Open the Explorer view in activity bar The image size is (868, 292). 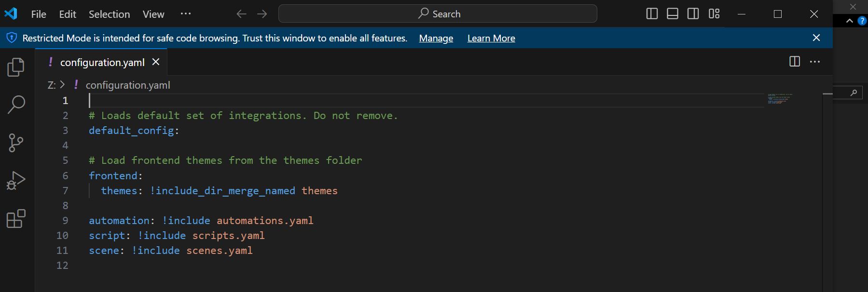pos(16,67)
